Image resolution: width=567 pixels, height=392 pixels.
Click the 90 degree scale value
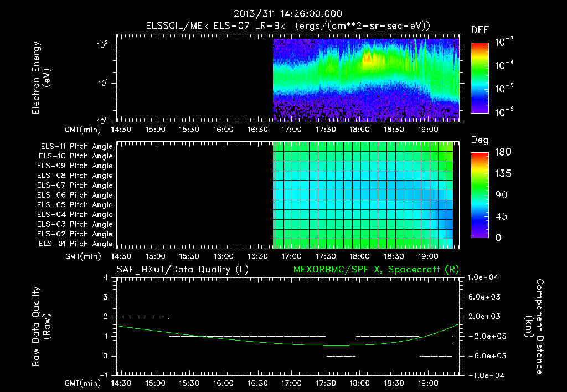point(502,195)
